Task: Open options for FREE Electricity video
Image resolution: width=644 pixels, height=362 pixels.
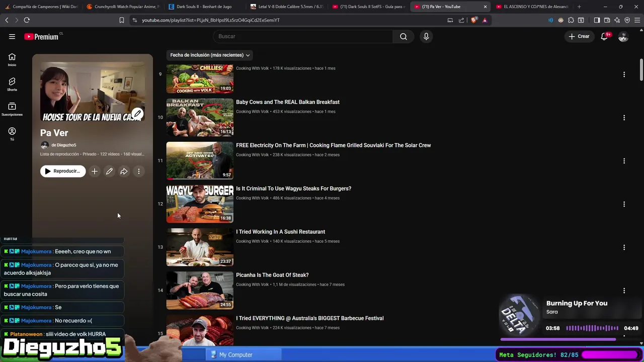Action: pyautogui.click(x=624, y=161)
